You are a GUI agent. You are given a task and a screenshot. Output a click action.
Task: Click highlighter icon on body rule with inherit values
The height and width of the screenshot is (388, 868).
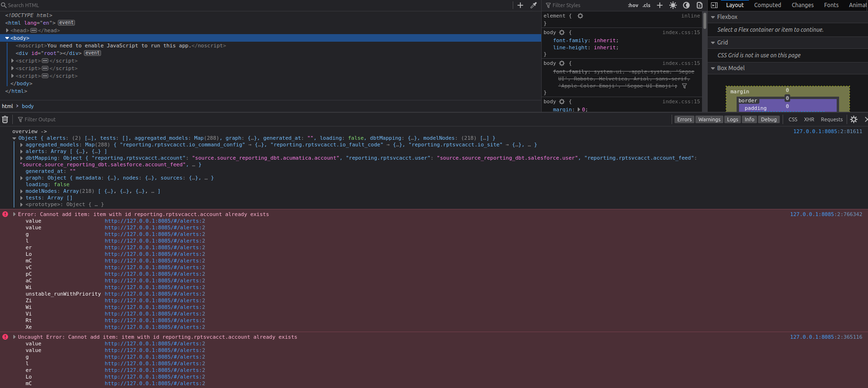click(x=562, y=33)
